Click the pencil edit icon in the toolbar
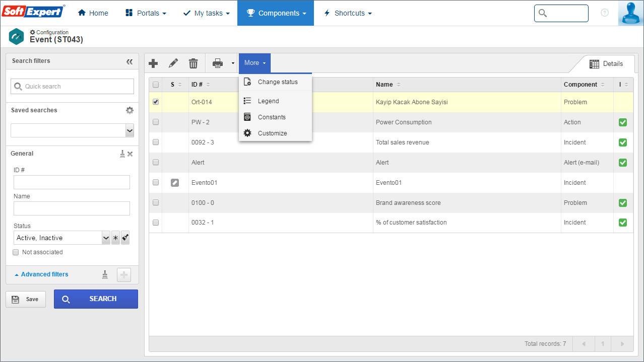 tap(173, 63)
